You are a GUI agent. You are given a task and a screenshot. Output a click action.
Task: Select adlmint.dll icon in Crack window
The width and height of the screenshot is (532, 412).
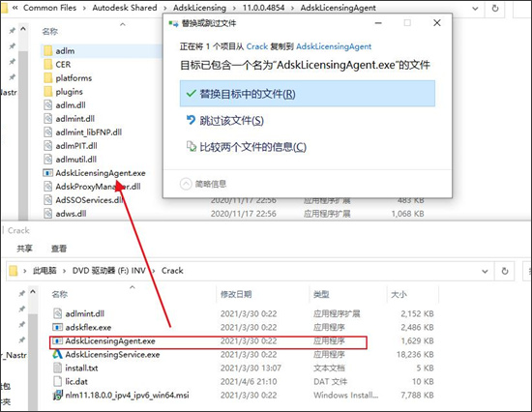click(x=58, y=313)
